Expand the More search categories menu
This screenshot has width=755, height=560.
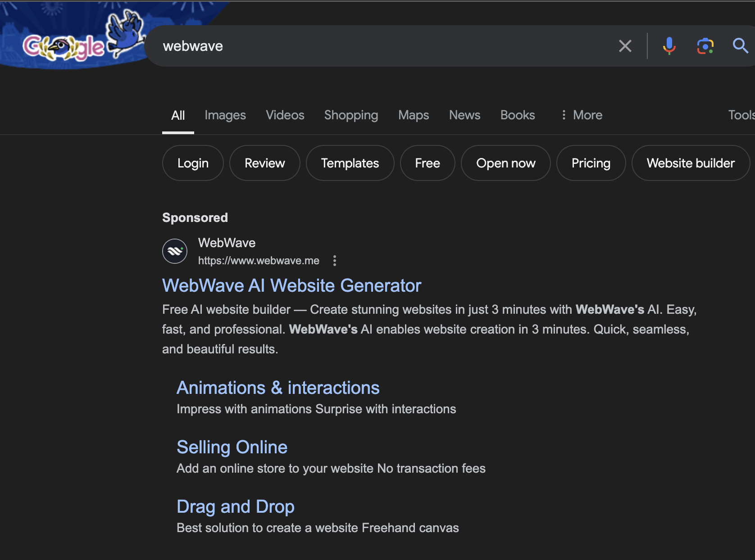coord(582,115)
